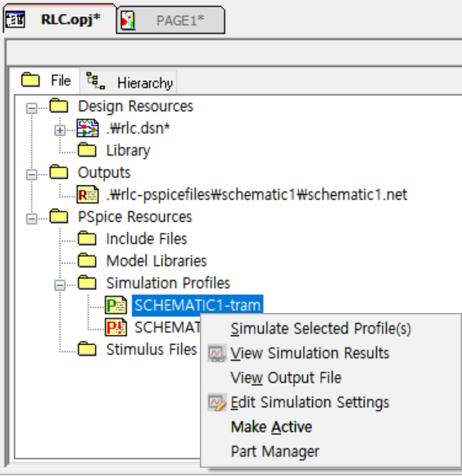Click the Edit Simulation Settings pencil icon
The width and height of the screenshot is (462, 476).
pyautogui.click(x=217, y=402)
